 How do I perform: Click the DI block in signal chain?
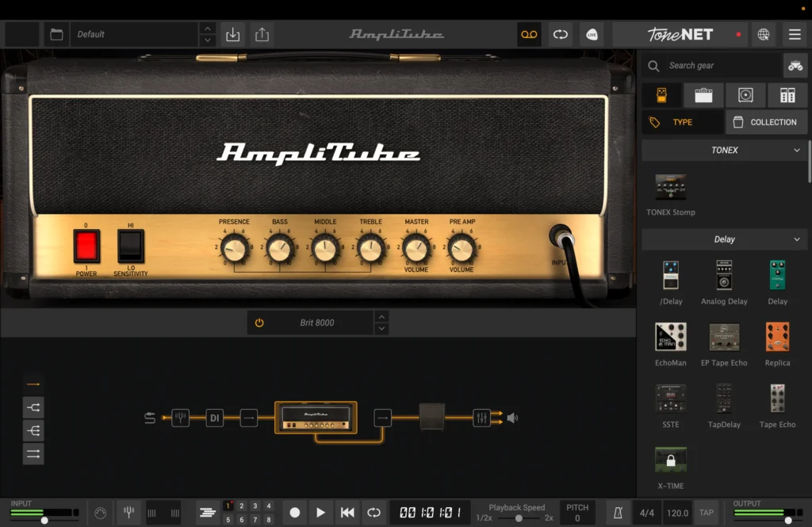pos(214,418)
